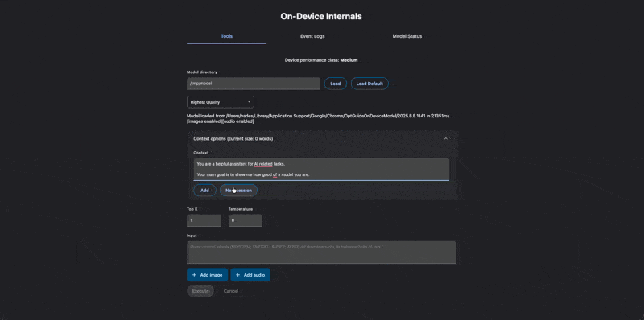The width and height of the screenshot is (644, 320).
Task: Click the Load button
Action: 335,84
